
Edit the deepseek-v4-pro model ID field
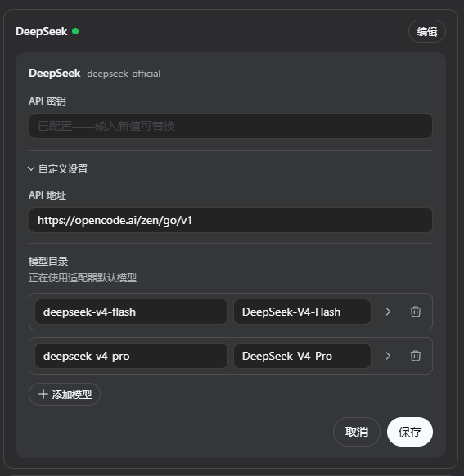pyautogui.click(x=131, y=356)
